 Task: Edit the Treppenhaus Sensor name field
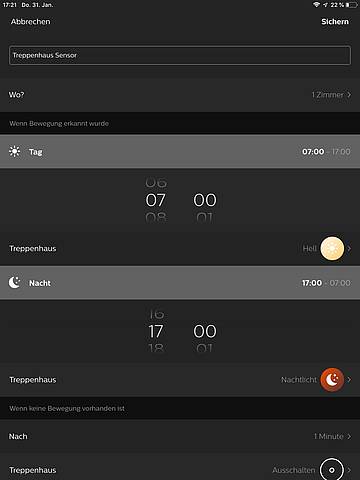(180, 55)
